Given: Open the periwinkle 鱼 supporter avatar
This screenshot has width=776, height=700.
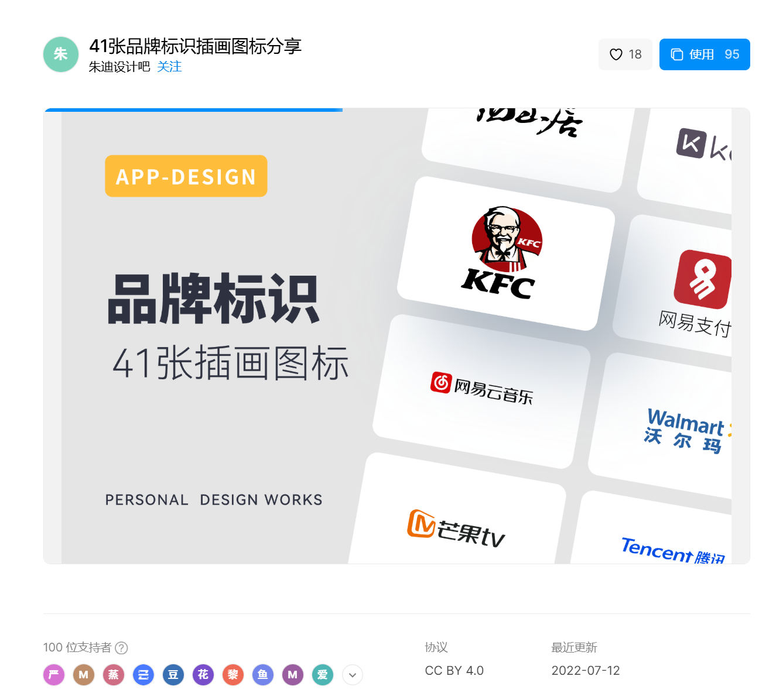Looking at the screenshot, I should [263, 675].
